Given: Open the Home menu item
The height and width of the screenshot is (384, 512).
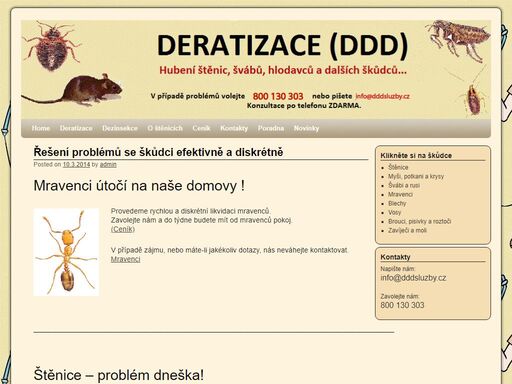Looking at the screenshot, I should click(41, 128).
